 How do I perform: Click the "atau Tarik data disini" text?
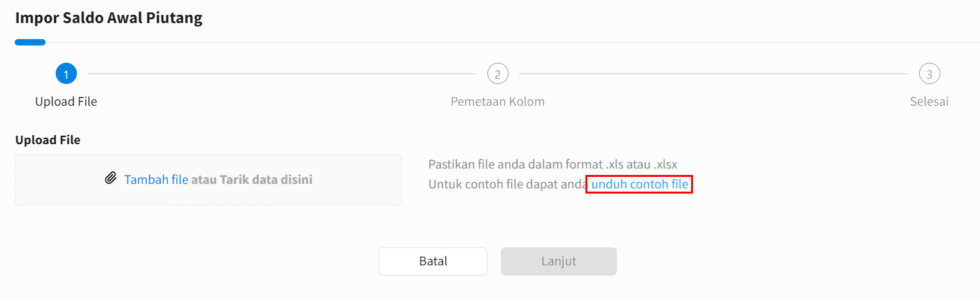(252, 179)
